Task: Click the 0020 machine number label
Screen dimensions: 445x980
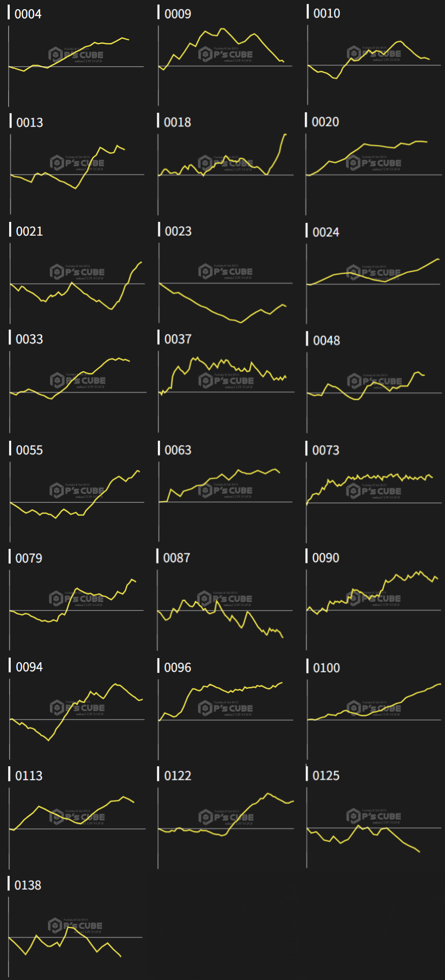Action: [325, 122]
